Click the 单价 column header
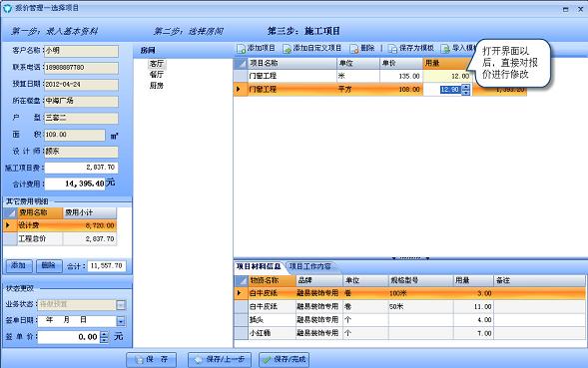This screenshot has height=368, width=588. pos(401,64)
